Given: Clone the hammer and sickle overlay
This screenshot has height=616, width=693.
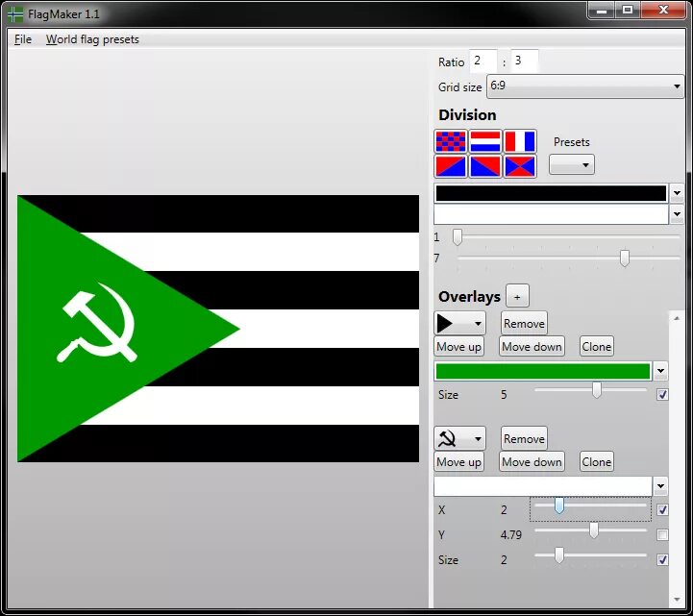Looking at the screenshot, I should click(x=597, y=462).
